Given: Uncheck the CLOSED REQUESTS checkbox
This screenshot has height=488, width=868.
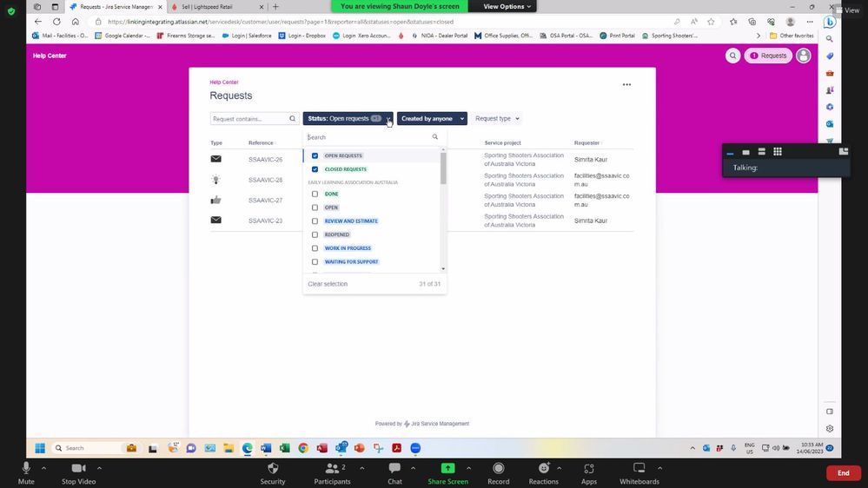Looking at the screenshot, I should pos(315,169).
